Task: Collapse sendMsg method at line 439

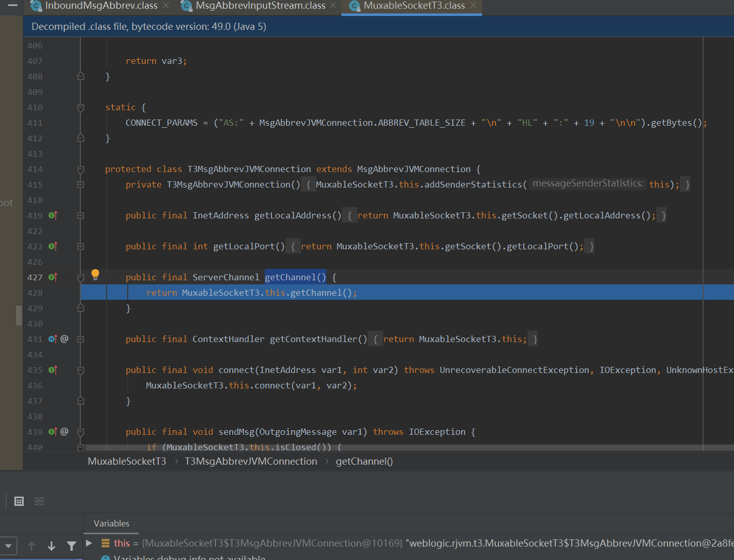Action: (80, 432)
